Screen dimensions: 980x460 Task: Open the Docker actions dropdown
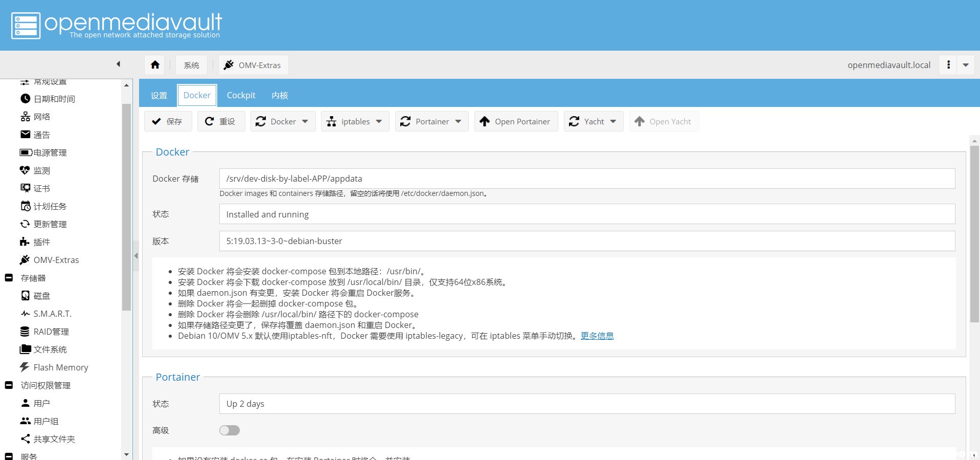click(x=283, y=122)
